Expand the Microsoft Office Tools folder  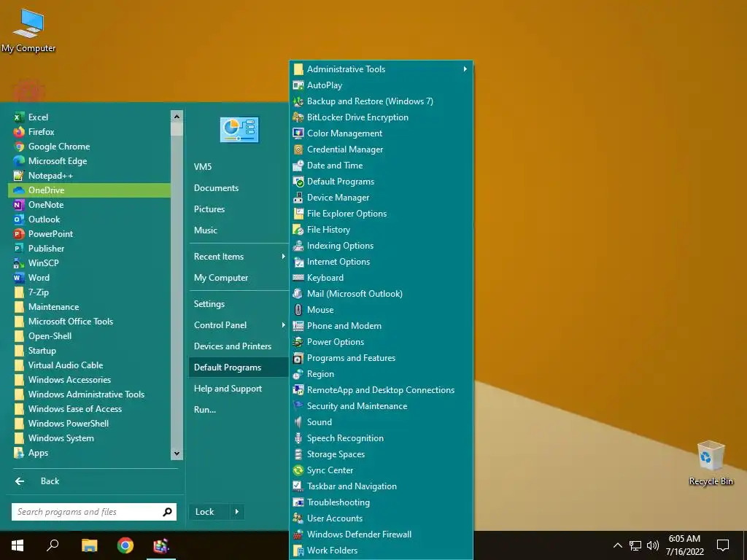89,322
